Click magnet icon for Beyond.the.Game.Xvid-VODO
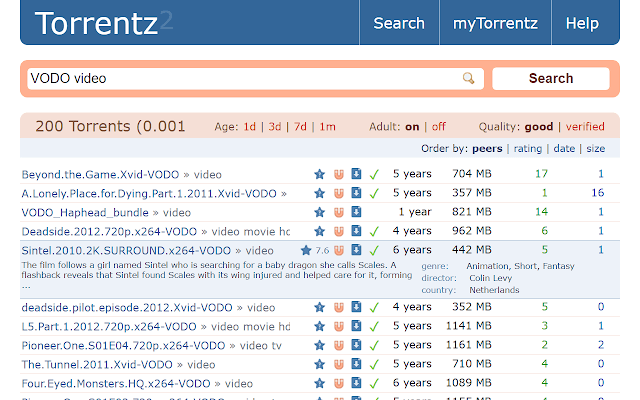This screenshot has width=640, height=400. pyautogui.click(x=339, y=174)
